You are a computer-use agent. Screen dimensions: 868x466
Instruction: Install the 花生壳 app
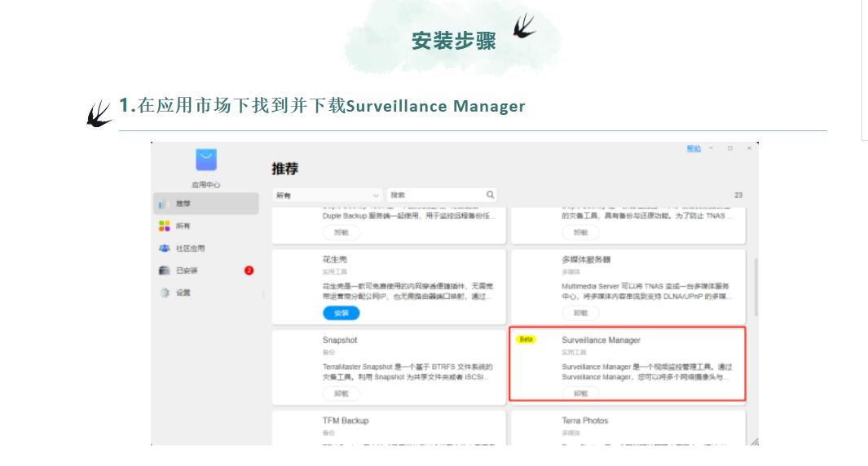pyautogui.click(x=341, y=313)
